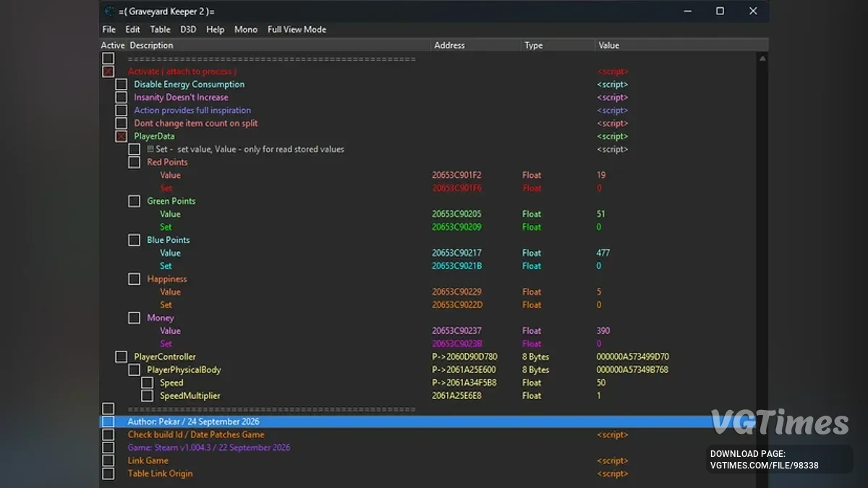
Task: Click address 20653C90237
Action: [x=456, y=331]
